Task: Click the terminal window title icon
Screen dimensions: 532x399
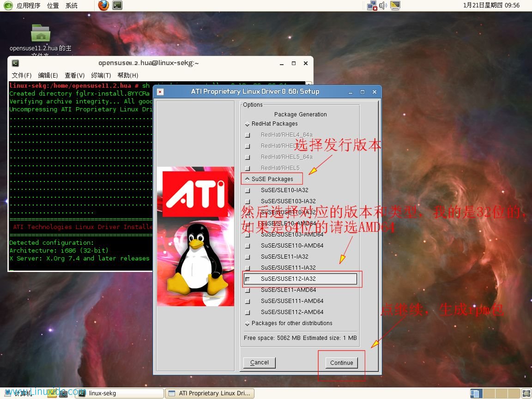Action: [x=15, y=63]
